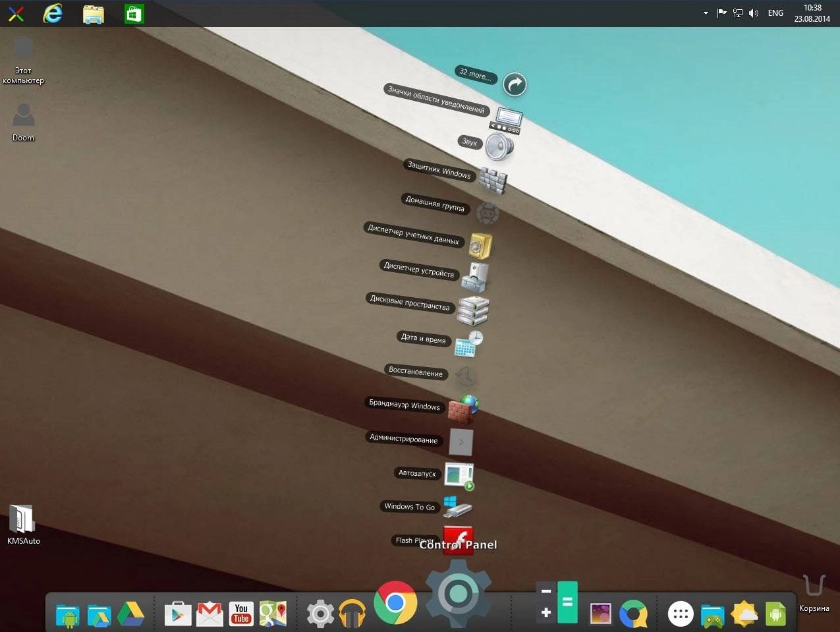Open the clock showing 10:38
Viewport: 840px width, 632px height.
pos(812,13)
